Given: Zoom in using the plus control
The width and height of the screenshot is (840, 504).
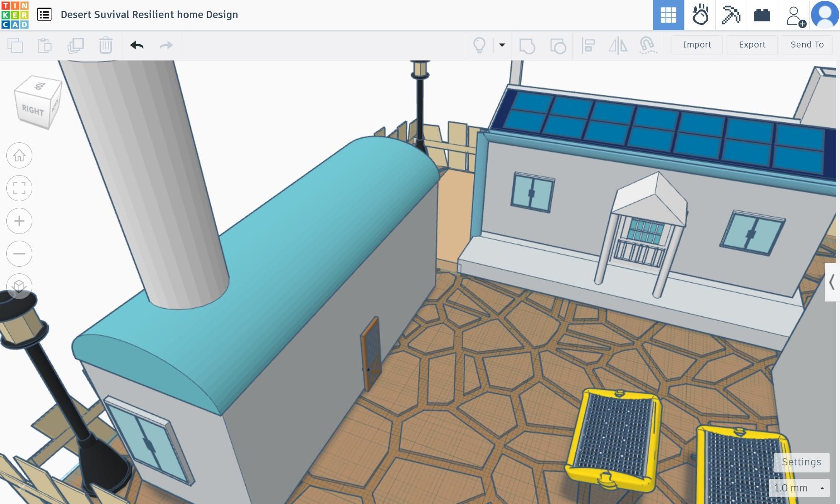Looking at the screenshot, I should point(19,221).
